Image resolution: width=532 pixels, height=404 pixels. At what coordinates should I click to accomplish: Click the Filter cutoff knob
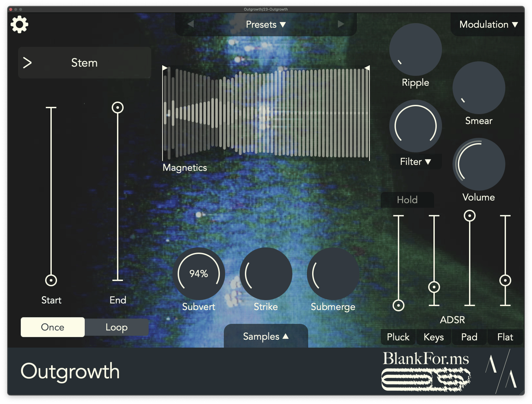point(415,126)
